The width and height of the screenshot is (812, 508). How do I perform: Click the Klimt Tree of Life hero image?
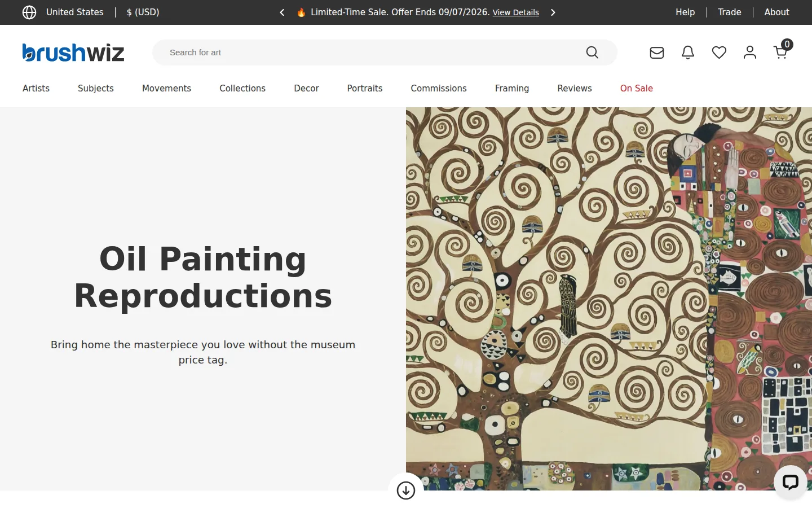609,299
